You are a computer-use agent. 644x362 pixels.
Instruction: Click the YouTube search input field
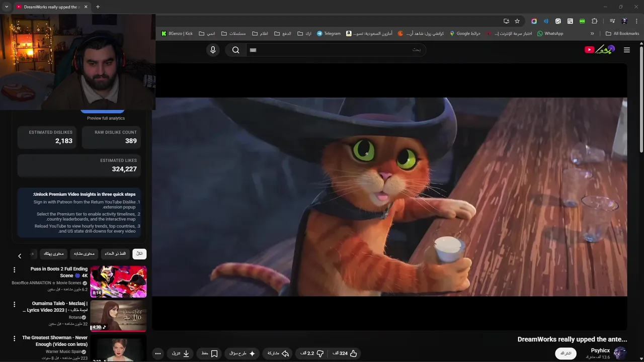[336, 50]
